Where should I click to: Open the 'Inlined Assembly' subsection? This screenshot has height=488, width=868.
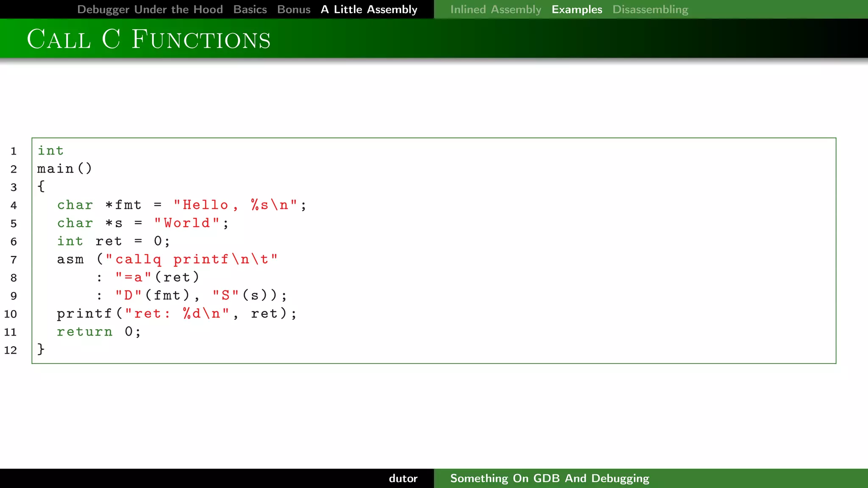point(495,9)
